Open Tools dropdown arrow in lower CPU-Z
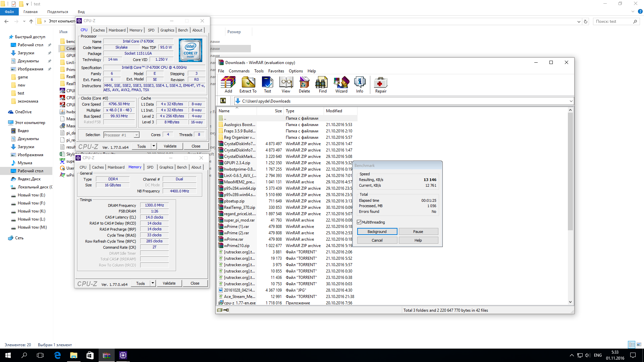Image resolution: width=644 pixels, height=362 pixels. point(153,283)
